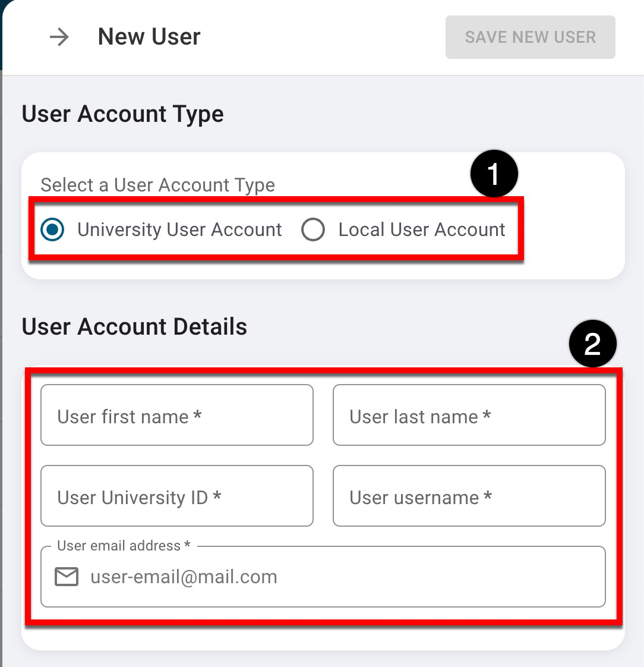Click the black circle numbered 2
The width and height of the screenshot is (644, 667).
592,344
